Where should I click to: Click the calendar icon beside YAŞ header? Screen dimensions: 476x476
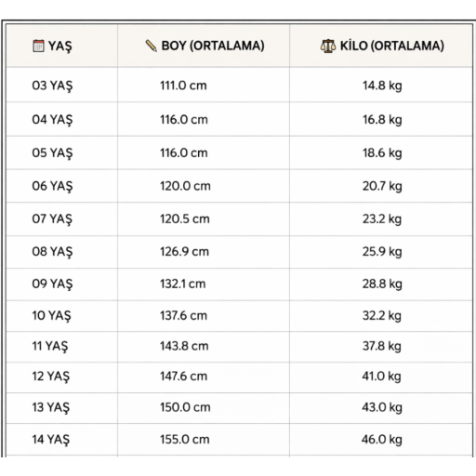tap(38, 46)
